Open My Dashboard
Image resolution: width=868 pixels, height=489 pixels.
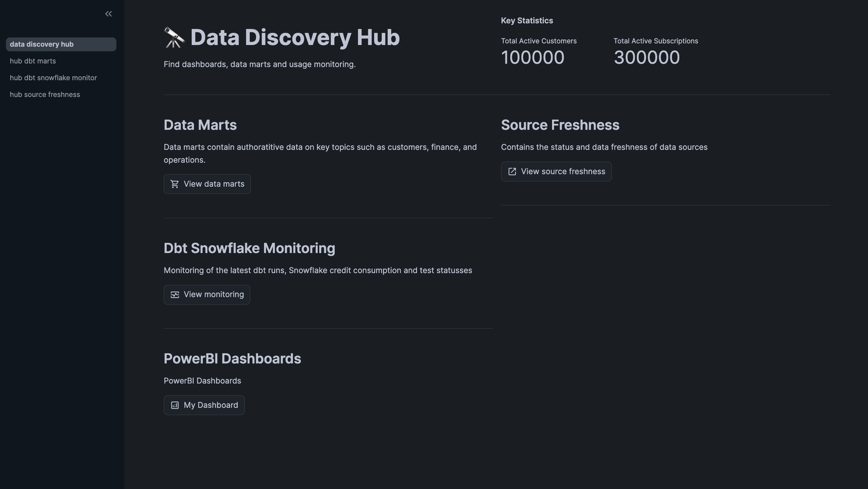tap(204, 405)
